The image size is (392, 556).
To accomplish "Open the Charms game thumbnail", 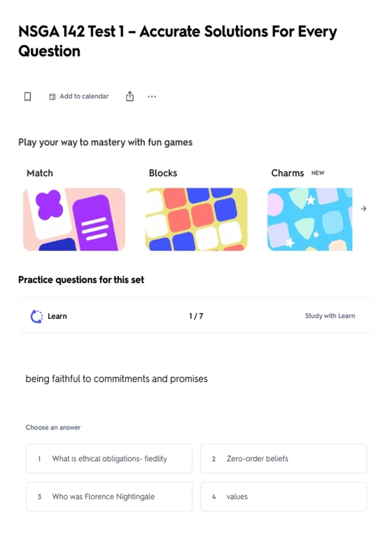I will [310, 219].
